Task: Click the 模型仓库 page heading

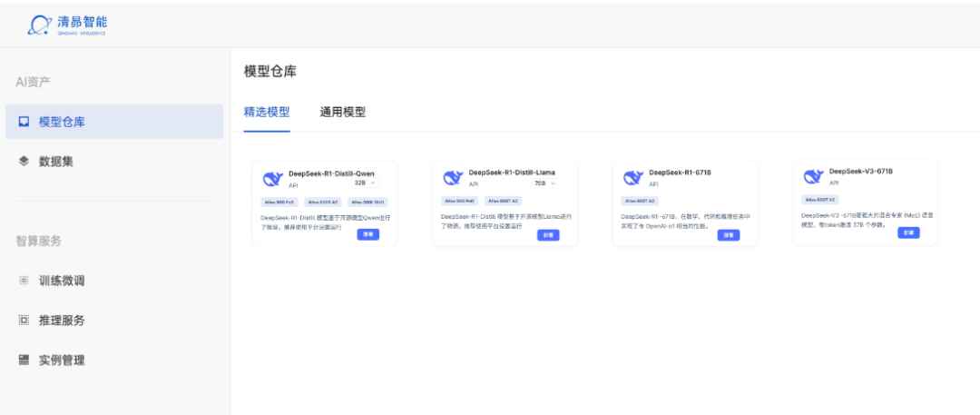Action: point(270,72)
